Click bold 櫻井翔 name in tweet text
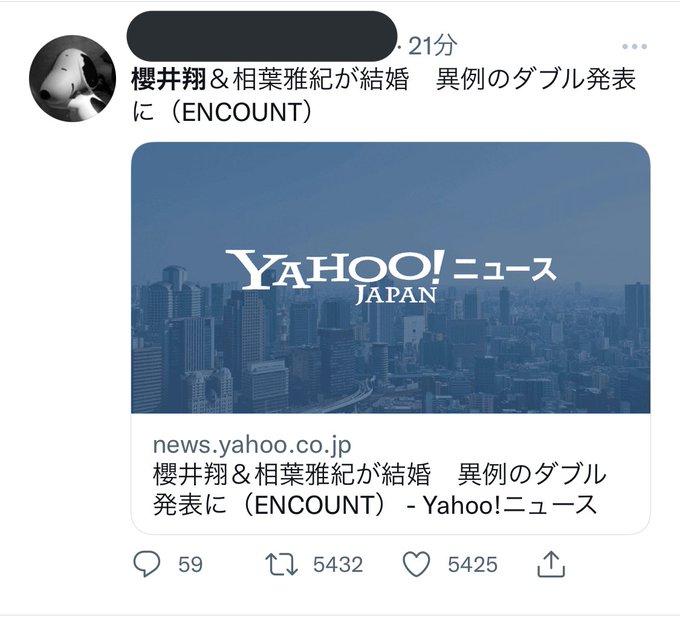Screen dimensions: 680x619 (169, 80)
